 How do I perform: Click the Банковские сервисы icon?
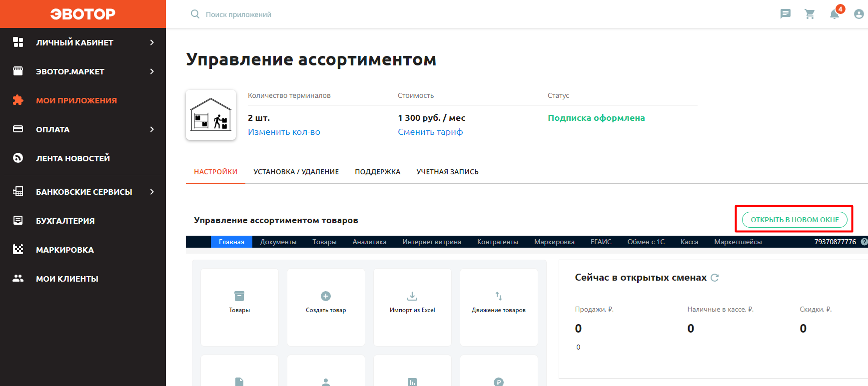(x=18, y=191)
